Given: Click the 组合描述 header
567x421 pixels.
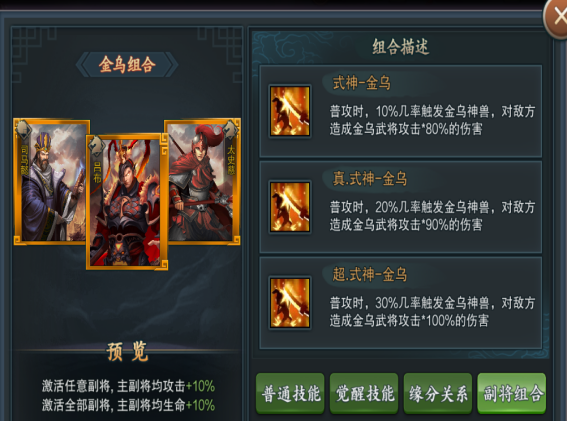Looking at the screenshot, I should pyautogui.click(x=401, y=47).
